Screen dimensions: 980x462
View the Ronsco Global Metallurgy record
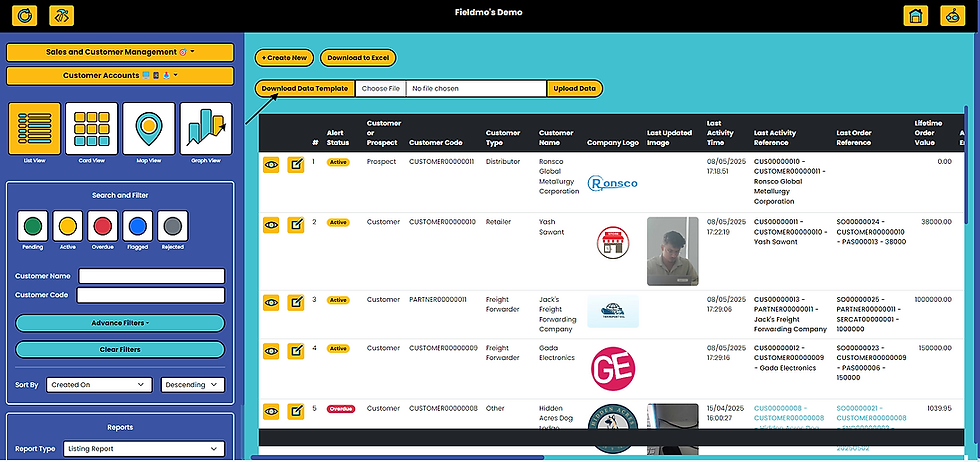[271, 164]
